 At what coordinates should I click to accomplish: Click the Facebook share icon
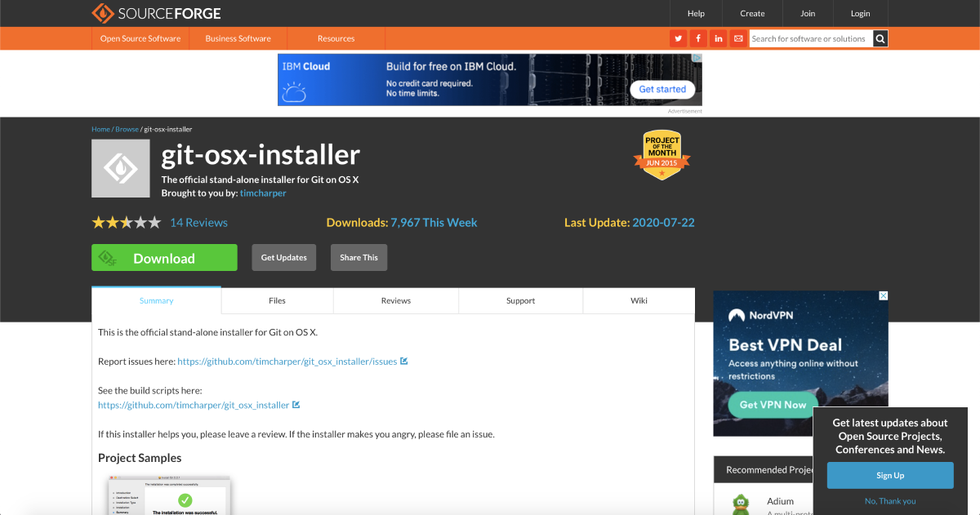tap(697, 38)
